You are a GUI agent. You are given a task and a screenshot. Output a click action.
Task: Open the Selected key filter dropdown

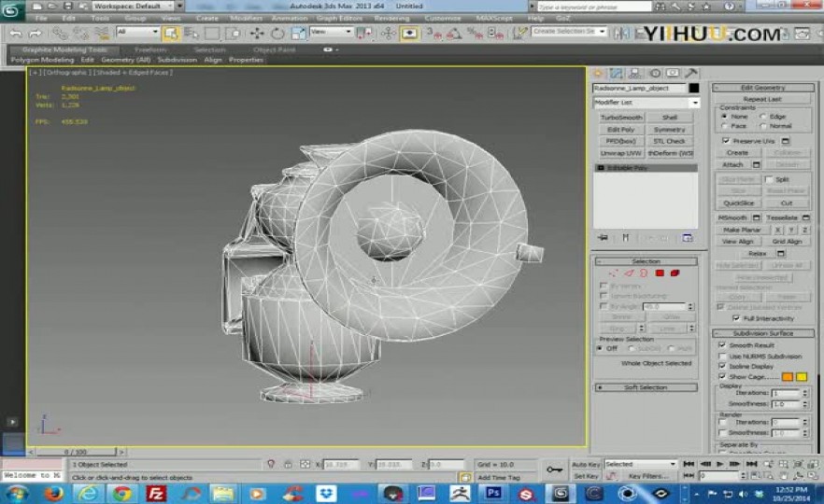click(x=640, y=464)
